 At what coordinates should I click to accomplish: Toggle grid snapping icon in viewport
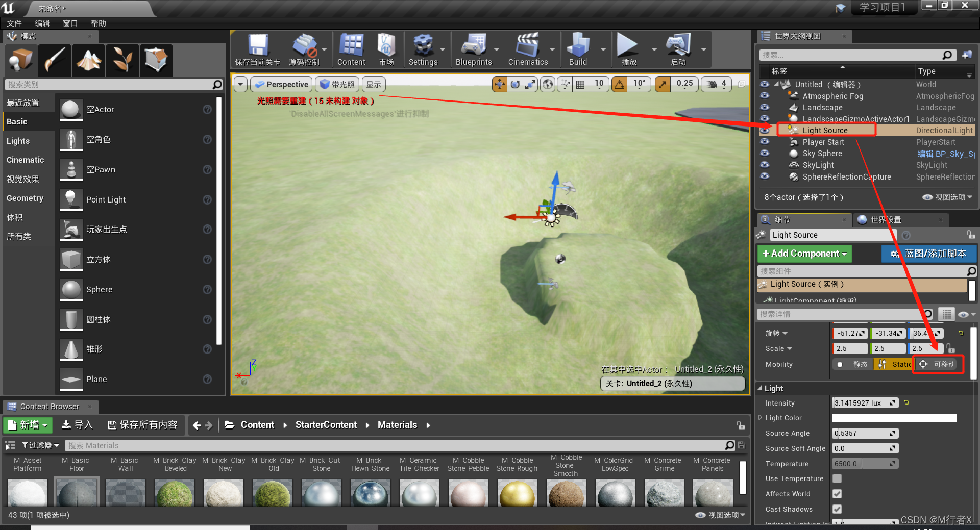[580, 84]
